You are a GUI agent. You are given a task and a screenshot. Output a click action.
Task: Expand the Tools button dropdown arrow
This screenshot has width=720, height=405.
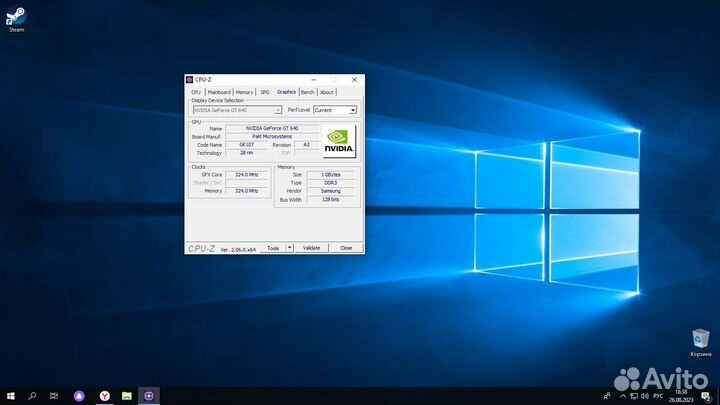tap(289, 247)
